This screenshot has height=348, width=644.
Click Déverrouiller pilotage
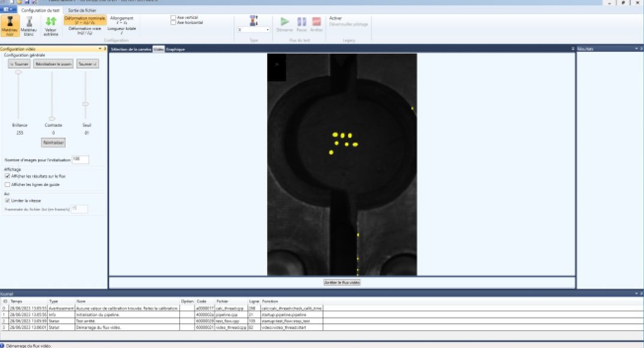[348, 24]
